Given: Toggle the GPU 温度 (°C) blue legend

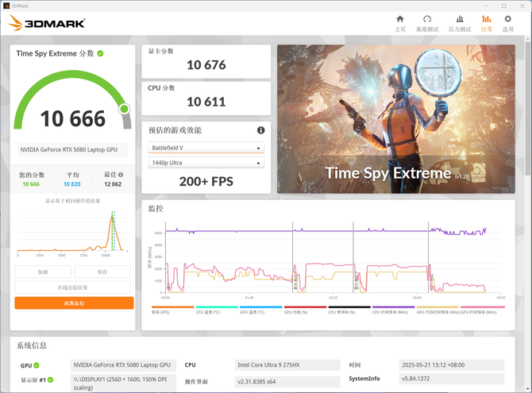Looking at the screenshot, I should click(261, 310).
